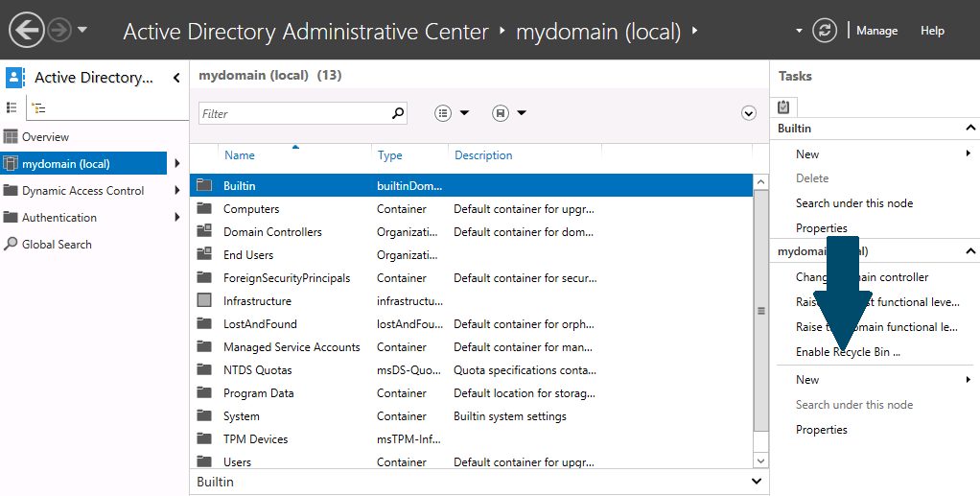The image size is (980, 496).
Task: Switch to tree view in navigation pane
Action: [x=38, y=107]
